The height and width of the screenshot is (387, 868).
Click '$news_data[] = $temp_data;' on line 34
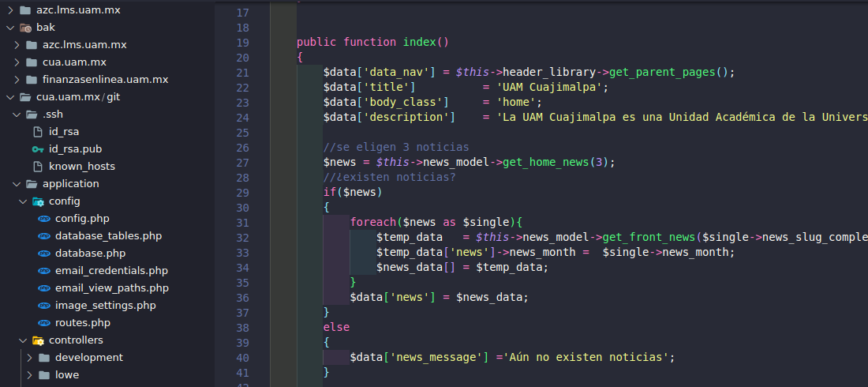click(x=462, y=267)
